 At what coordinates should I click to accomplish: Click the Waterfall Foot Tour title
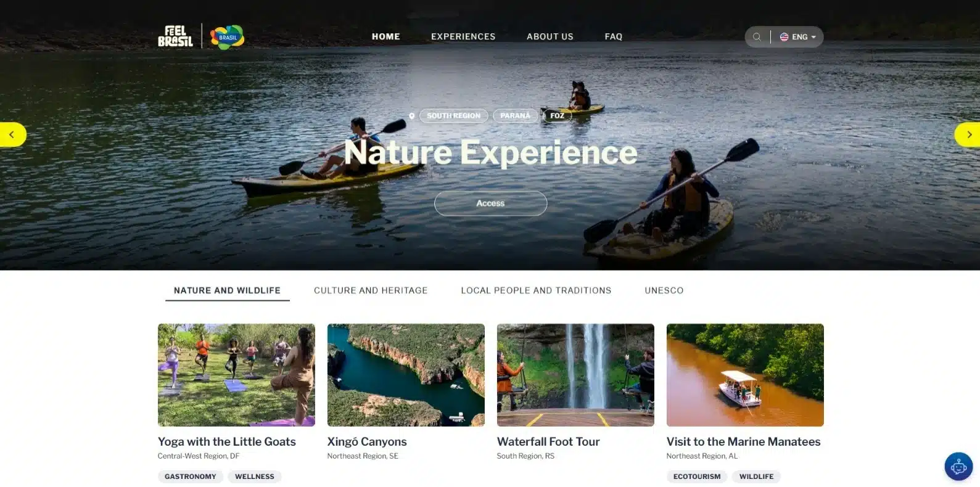click(x=548, y=441)
